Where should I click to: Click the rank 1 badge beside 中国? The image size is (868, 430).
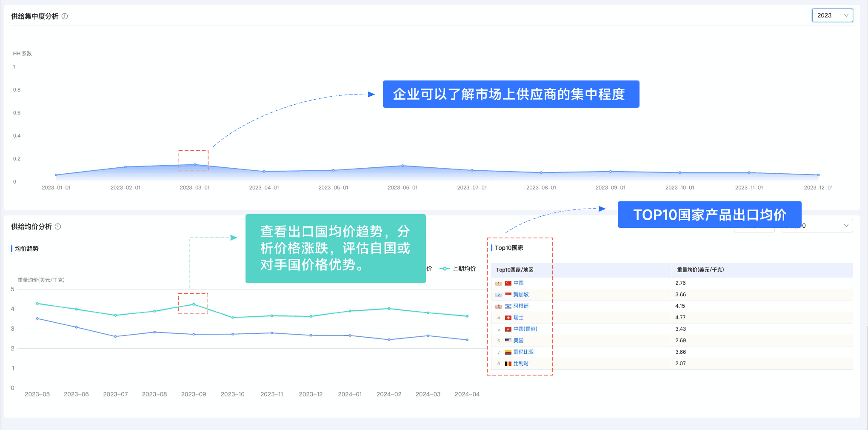[x=498, y=283]
